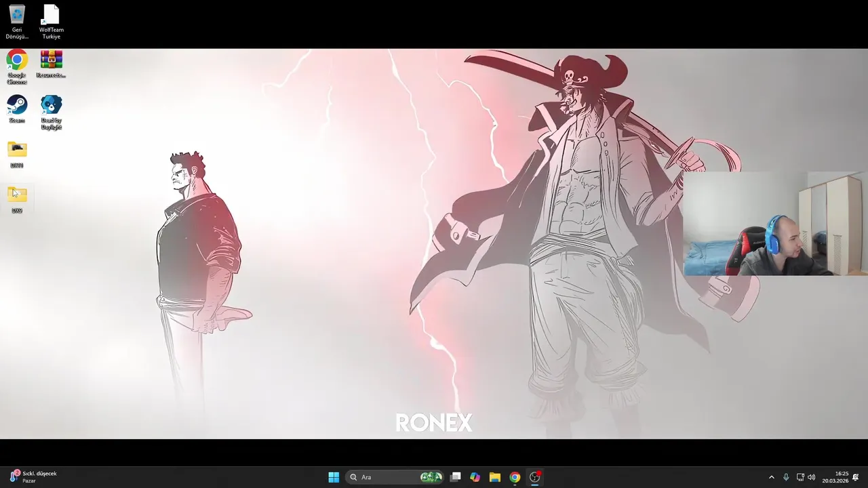Open the volume control in system tray
868x488 pixels.
[x=812, y=477]
